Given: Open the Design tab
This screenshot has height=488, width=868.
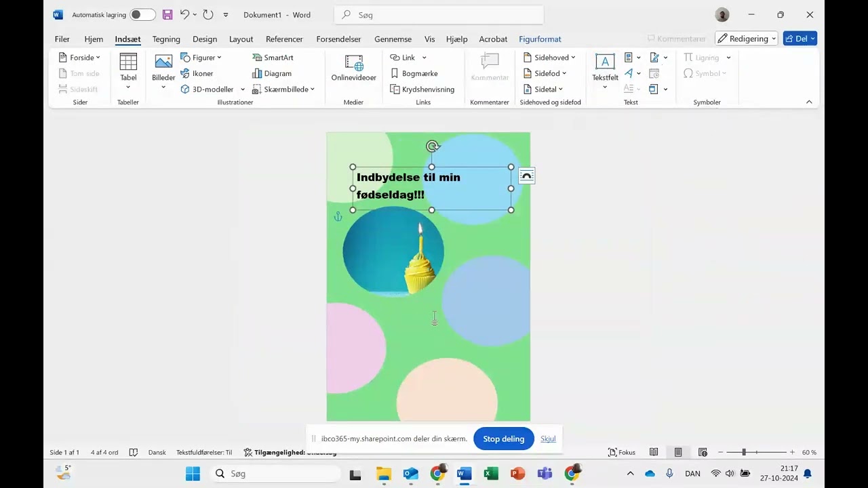Looking at the screenshot, I should tap(205, 39).
